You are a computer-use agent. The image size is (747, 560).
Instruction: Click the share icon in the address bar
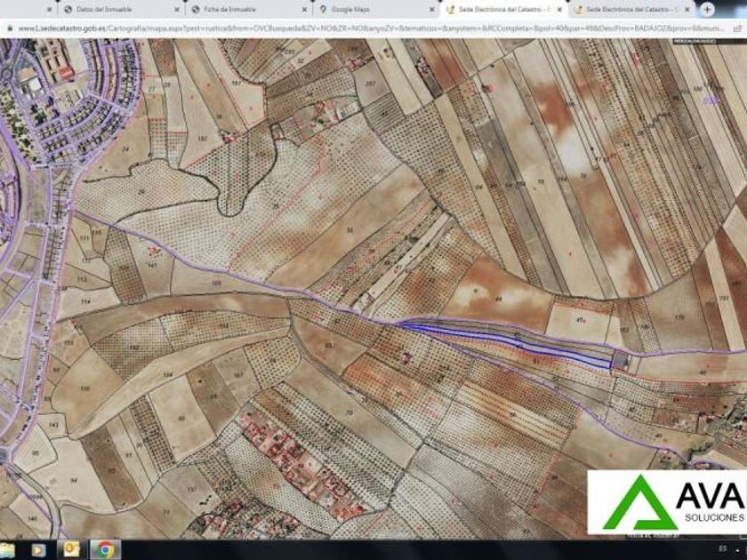point(737,28)
